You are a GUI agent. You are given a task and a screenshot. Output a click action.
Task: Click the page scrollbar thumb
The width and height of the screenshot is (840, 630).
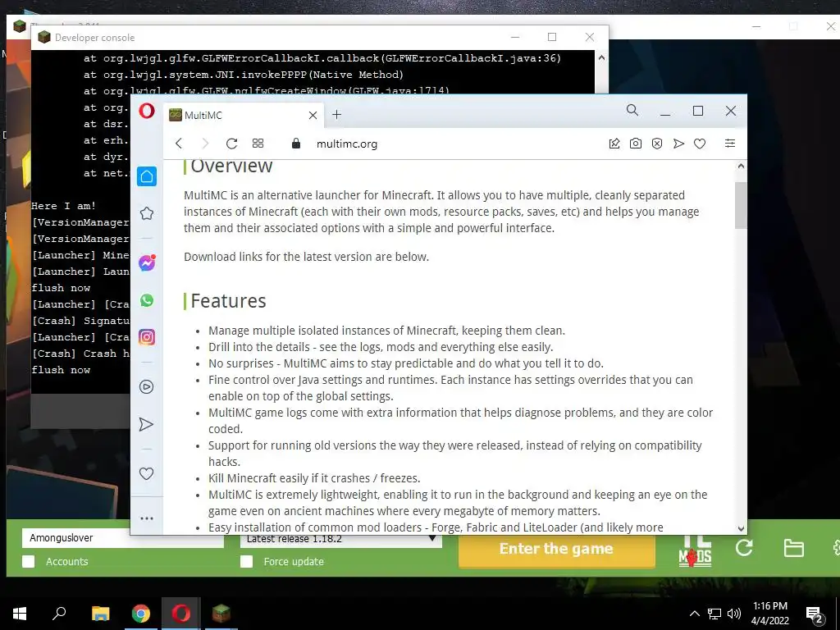coord(741,205)
